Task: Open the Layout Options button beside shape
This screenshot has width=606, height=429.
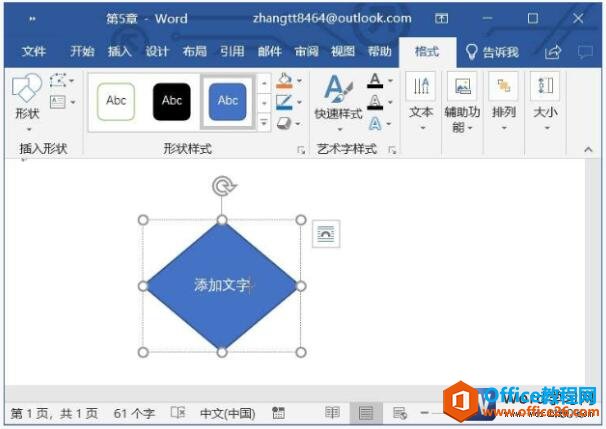Action: (x=326, y=234)
